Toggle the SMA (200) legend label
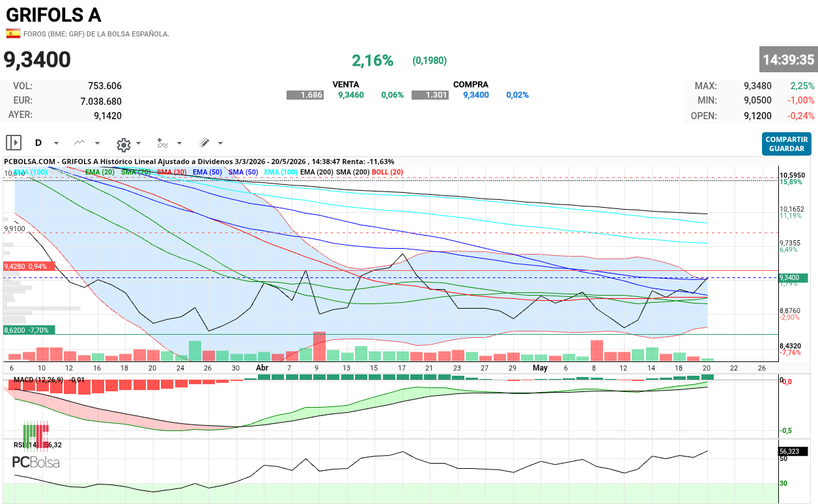The image size is (818, 504). 354,172
